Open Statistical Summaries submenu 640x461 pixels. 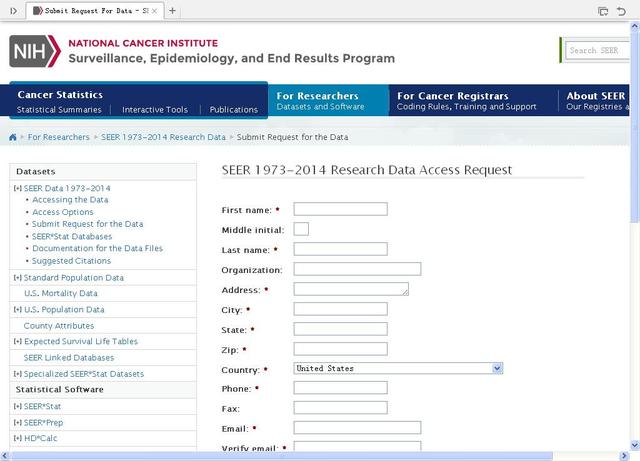59,110
